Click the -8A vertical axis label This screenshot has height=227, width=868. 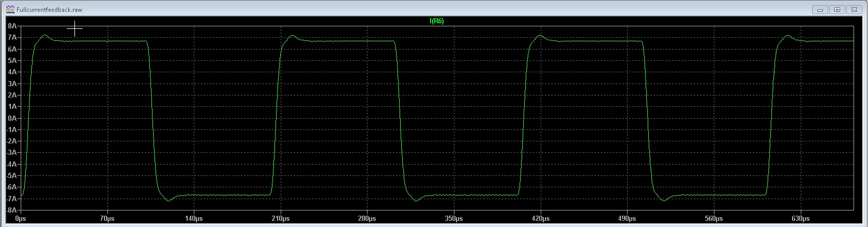coord(12,210)
